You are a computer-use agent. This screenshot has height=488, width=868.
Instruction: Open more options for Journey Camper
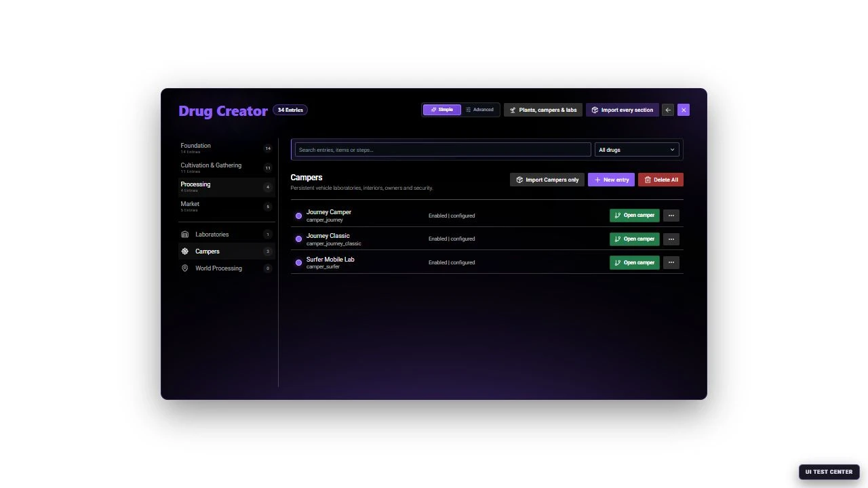tap(671, 216)
